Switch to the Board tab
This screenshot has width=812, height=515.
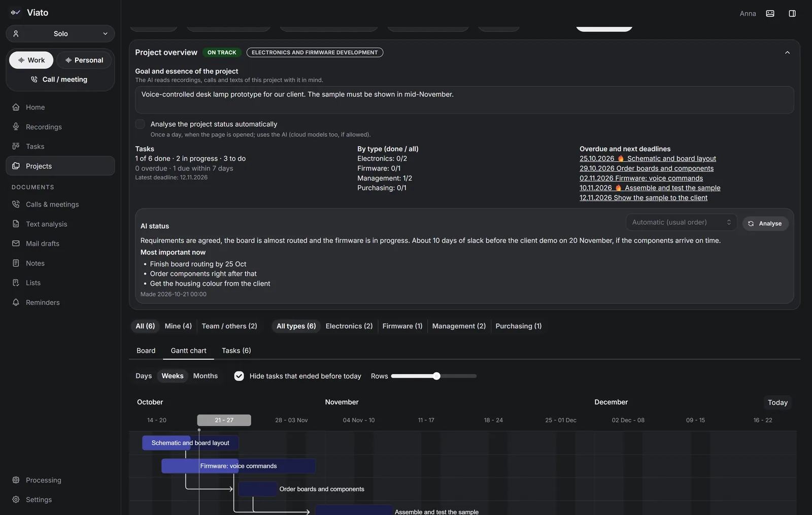pyautogui.click(x=146, y=351)
